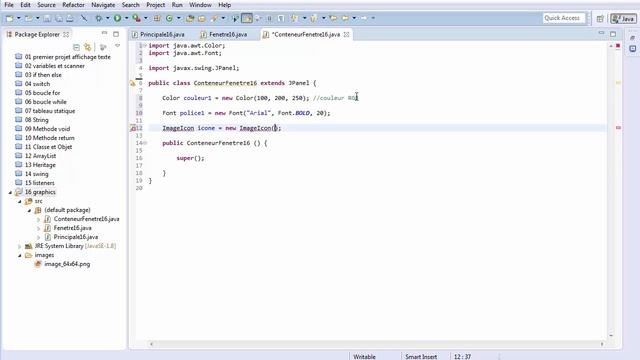Collapse the 16 graphics project
Screen dimensions: 640x360
(10, 192)
